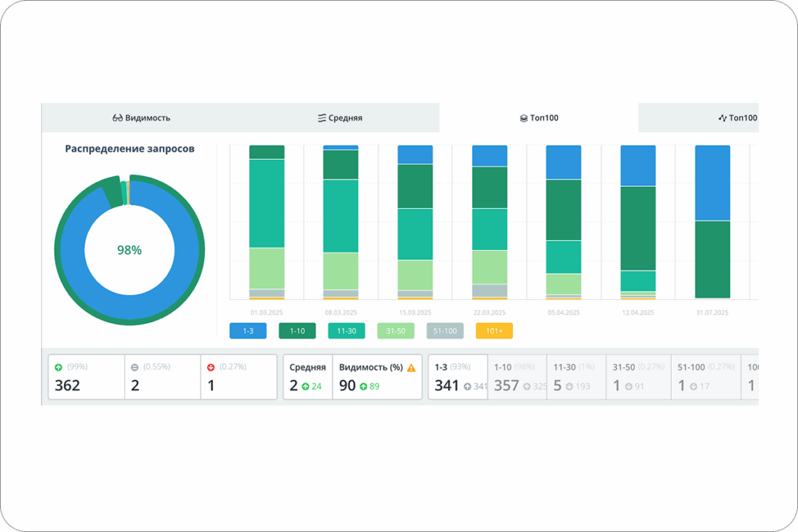Click the chart-line icon on last Топ100 tab
Screen dimensions: 798x532
pyautogui.click(x=722, y=118)
